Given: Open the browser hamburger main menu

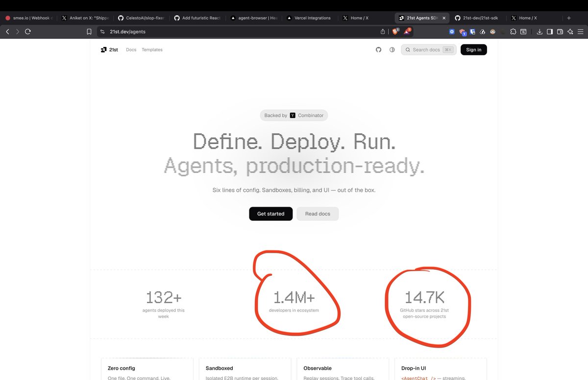Looking at the screenshot, I should pyautogui.click(x=581, y=31).
